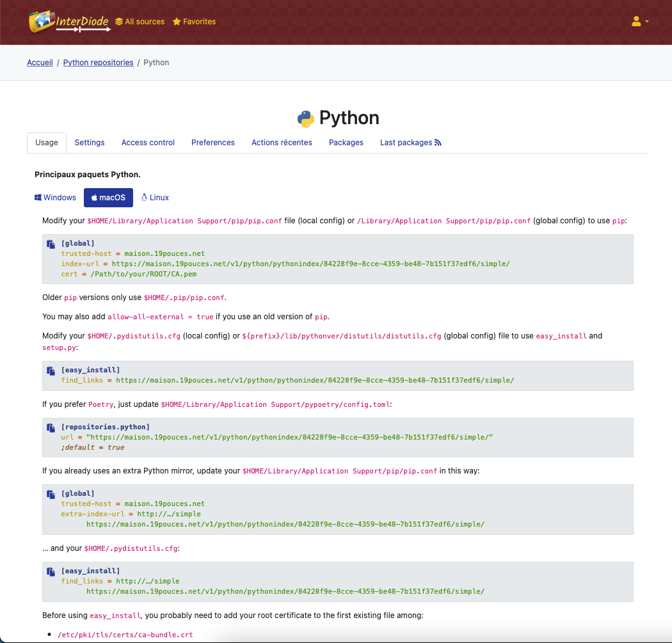Copy the extra-index-url [global] block
The height and width of the screenshot is (643, 672).
pos(51,495)
